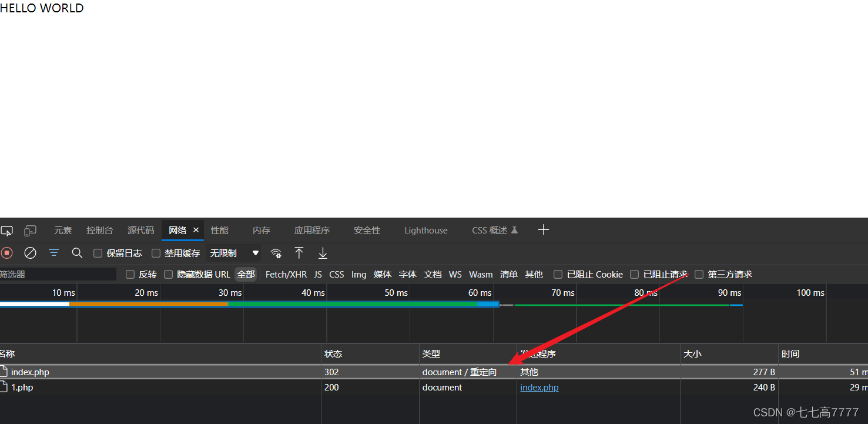
Task: Click the 90 ms timeline marker
Action: (729, 292)
